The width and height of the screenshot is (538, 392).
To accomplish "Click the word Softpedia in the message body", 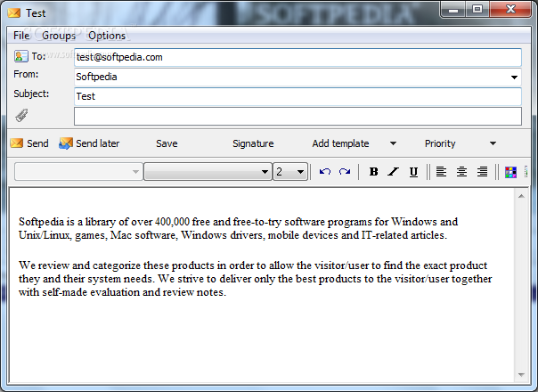I will (42, 222).
